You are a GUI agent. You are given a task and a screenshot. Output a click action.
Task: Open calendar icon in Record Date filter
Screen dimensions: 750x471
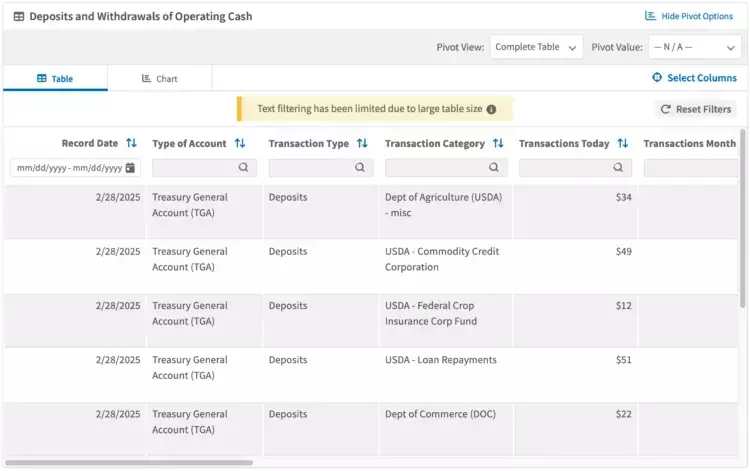(x=130, y=168)
